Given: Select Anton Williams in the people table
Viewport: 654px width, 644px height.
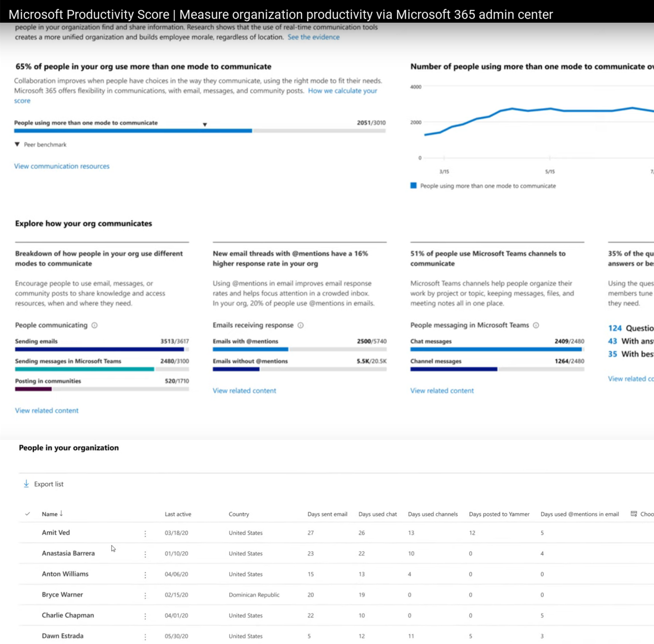Looking at the screenshot, I should pyautogui.click(x=65, y=574).
